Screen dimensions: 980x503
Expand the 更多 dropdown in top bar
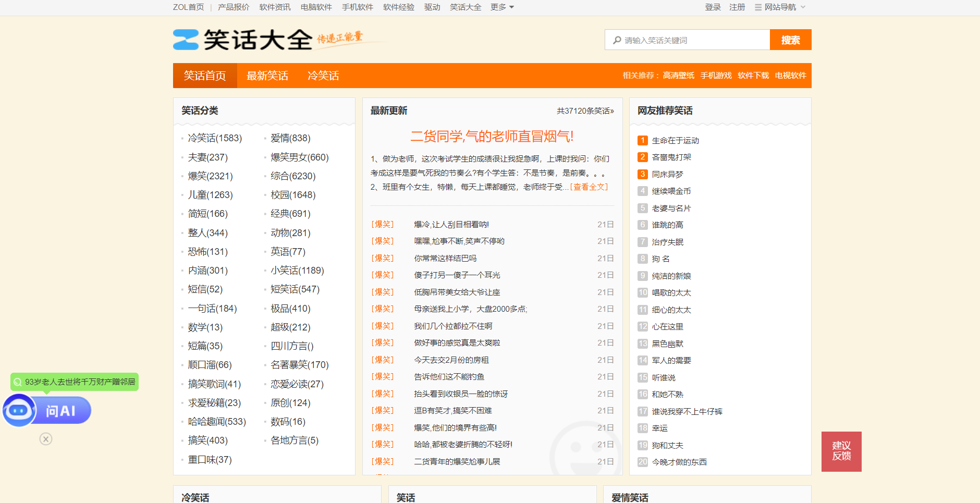(x=502, y=7)
